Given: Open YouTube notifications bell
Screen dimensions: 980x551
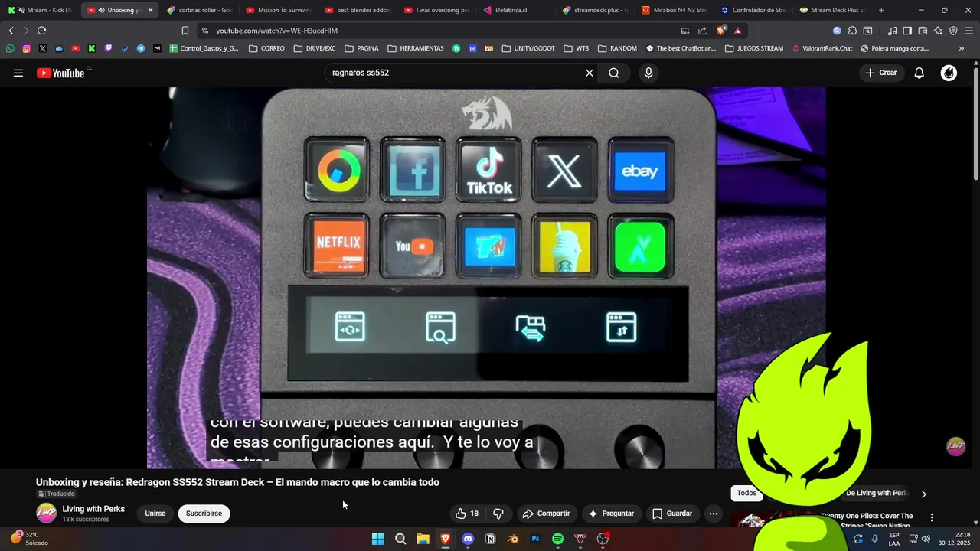Looking at the screenshot, I should pyautogui.click(x=919, y=73).
